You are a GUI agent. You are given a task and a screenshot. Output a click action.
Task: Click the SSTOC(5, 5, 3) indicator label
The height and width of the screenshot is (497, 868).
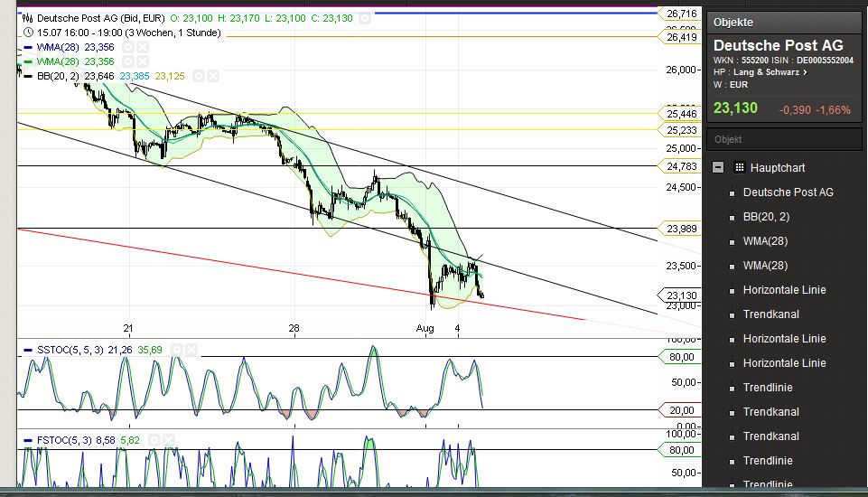[x=70, y=351]
